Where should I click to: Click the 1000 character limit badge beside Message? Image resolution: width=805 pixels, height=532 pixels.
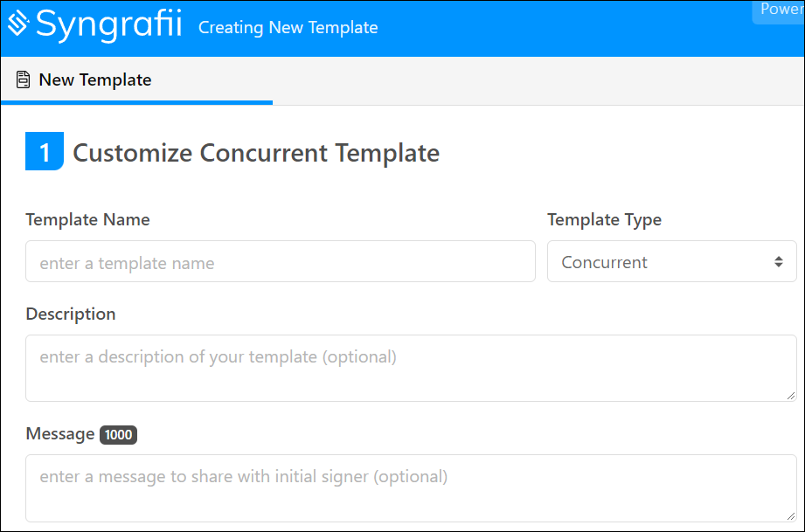118,434
